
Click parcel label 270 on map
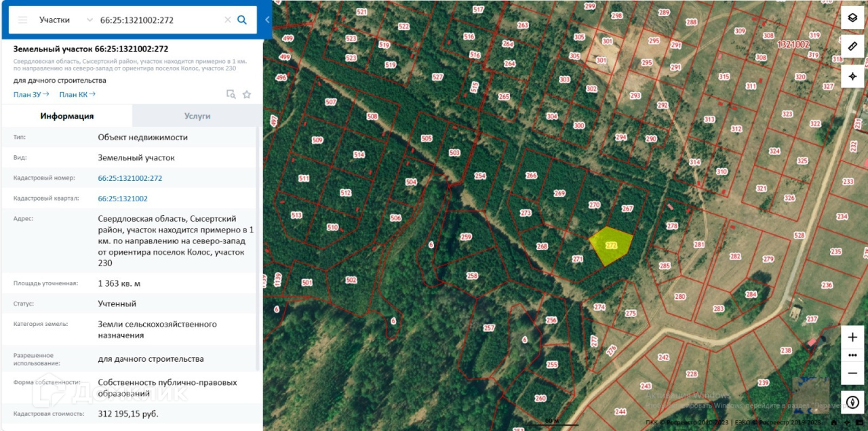594,205
